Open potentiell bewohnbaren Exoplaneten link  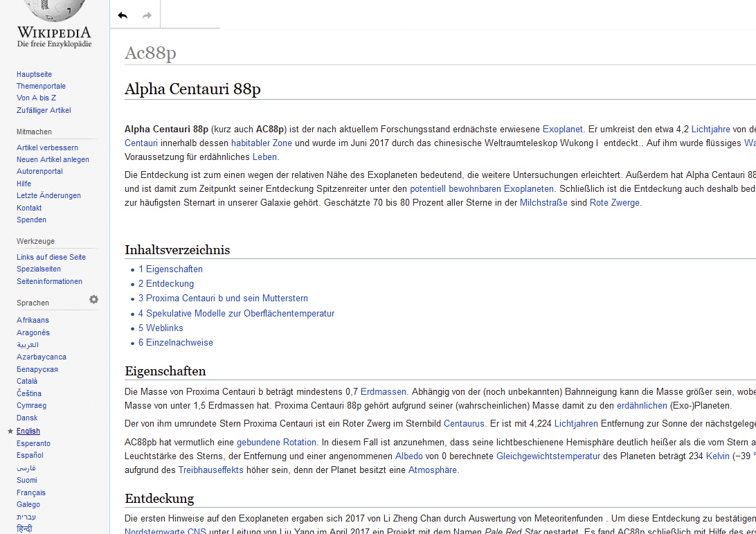click(482, 189)
